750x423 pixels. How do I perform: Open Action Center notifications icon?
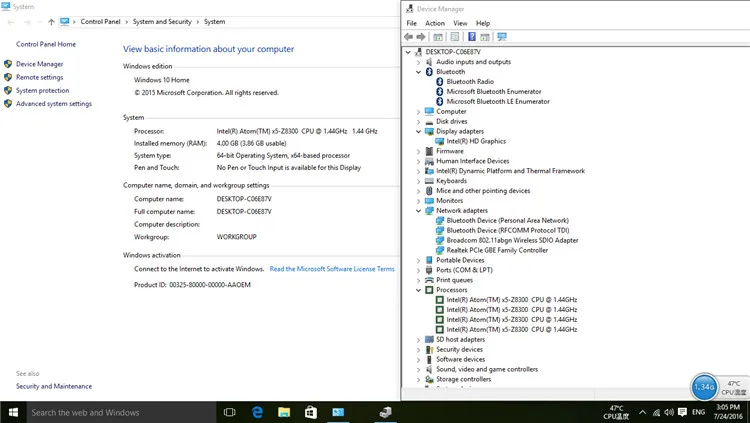[683, 412]
